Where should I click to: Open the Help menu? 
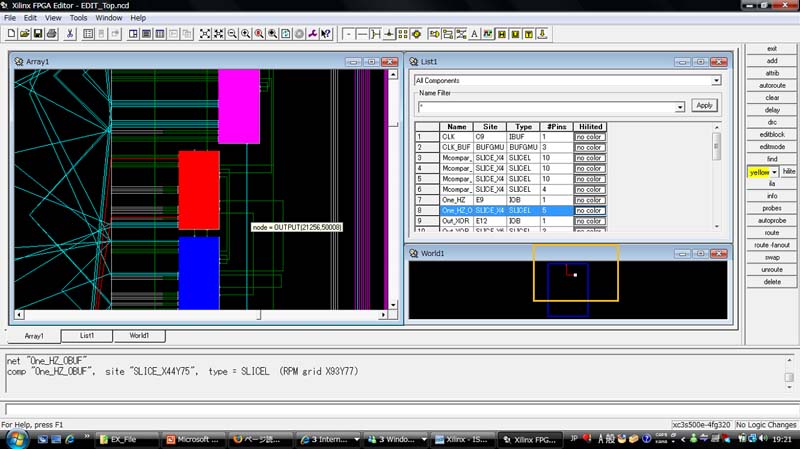tap(138, 18)
